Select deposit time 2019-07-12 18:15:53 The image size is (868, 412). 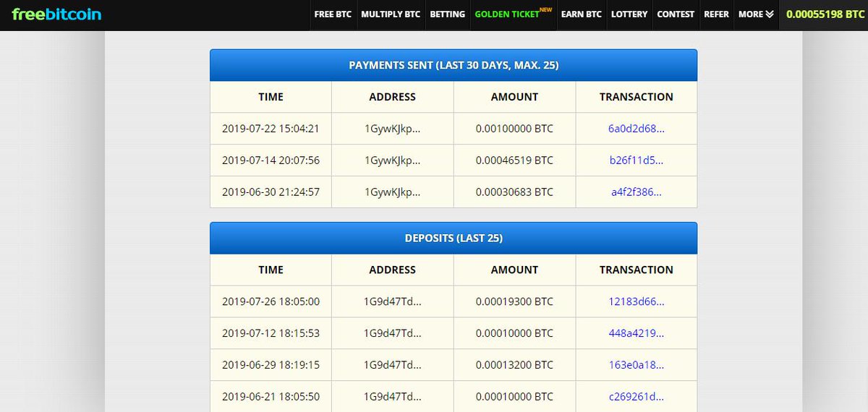pyautogui.click(x=271, y=333)
